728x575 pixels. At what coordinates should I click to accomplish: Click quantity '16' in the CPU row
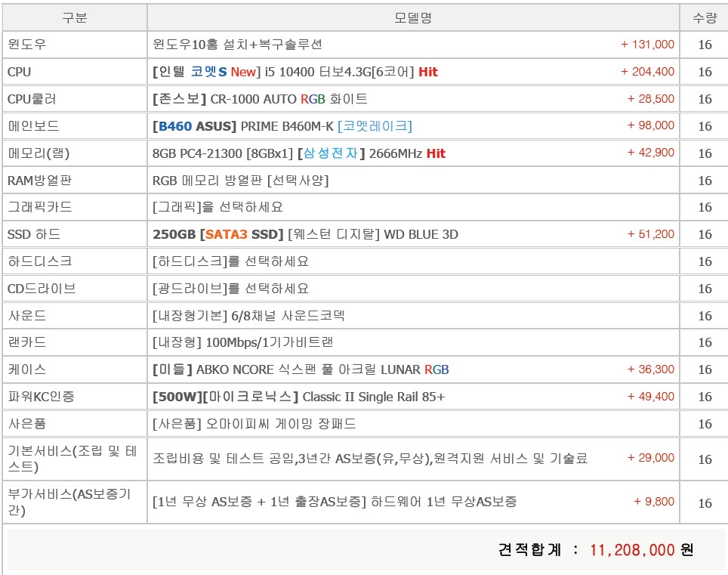click(x=705, y=72)
